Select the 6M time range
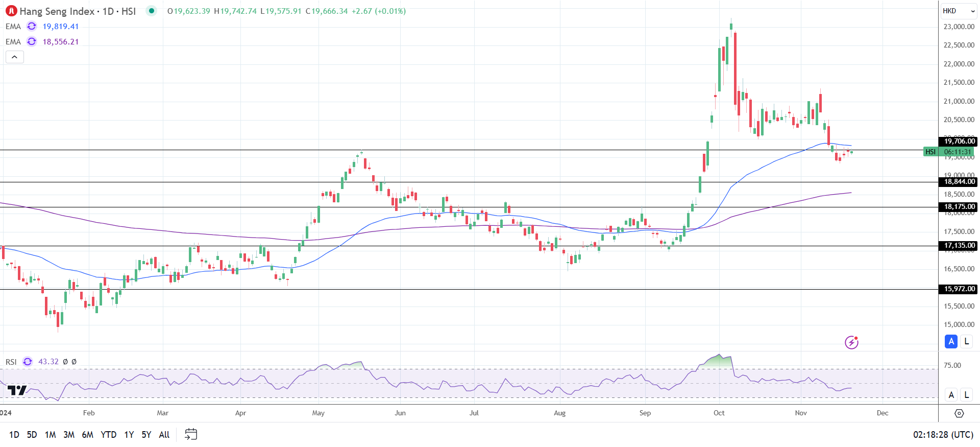 tap(88, 434)
